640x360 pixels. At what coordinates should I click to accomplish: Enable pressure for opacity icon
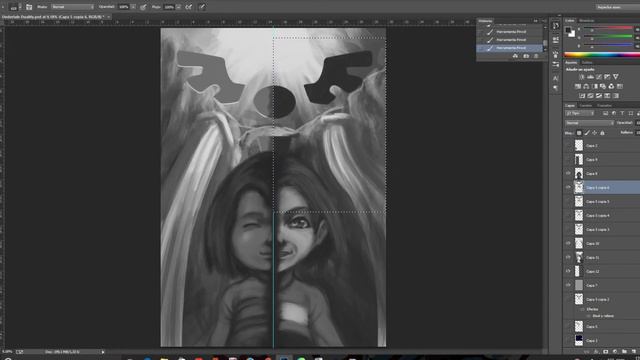[143, 7]
